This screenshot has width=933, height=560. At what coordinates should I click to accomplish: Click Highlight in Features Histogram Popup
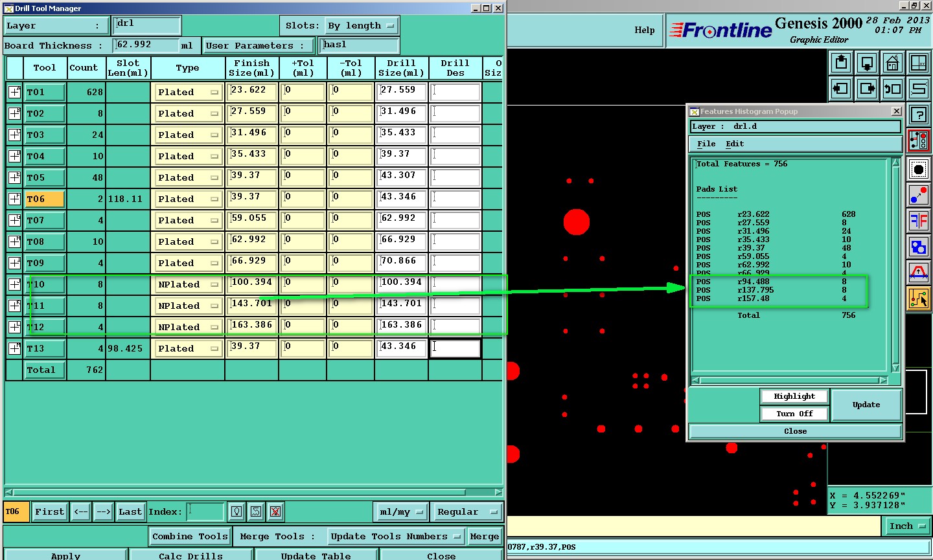click(x=794, y=396)
